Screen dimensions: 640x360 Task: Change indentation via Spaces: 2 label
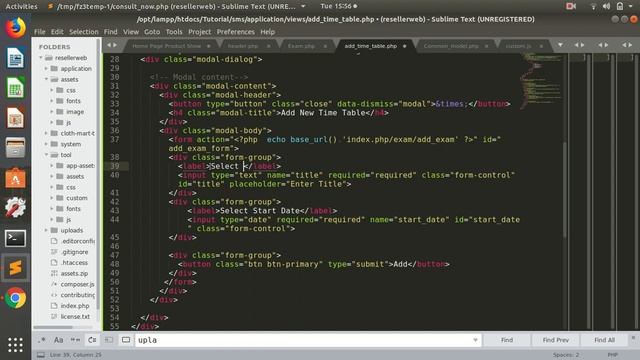click(x=566, y=355)
